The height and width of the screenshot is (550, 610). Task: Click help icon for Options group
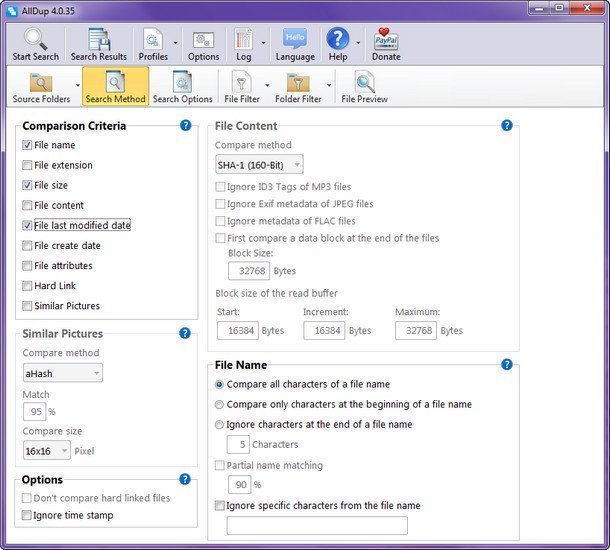[x=185, y=479]
